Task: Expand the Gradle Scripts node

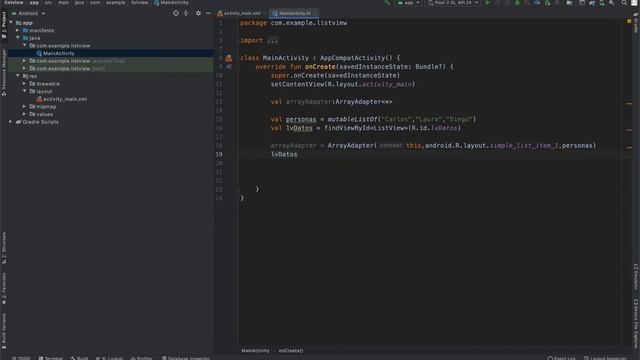Action: coord(11,122)
